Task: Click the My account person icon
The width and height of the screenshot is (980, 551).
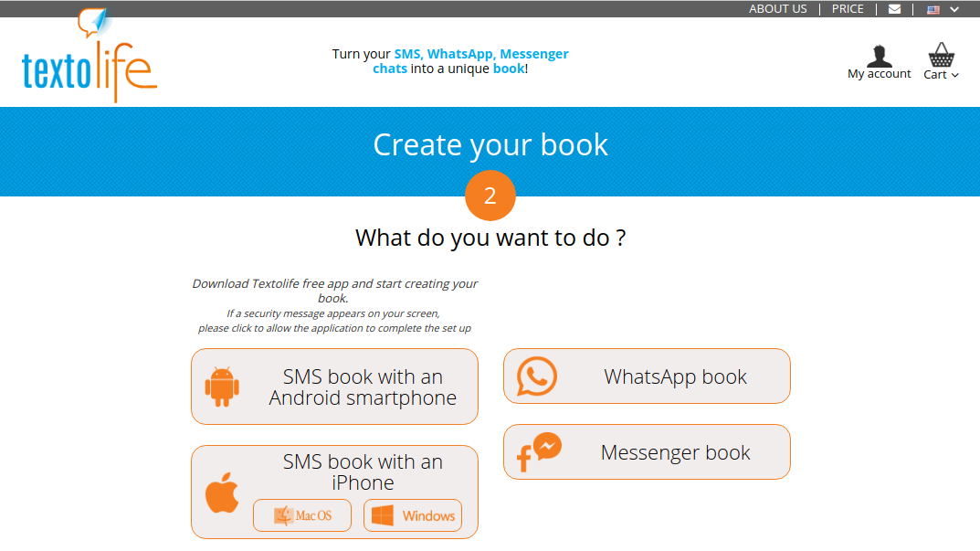Action: tap(879, 55)
